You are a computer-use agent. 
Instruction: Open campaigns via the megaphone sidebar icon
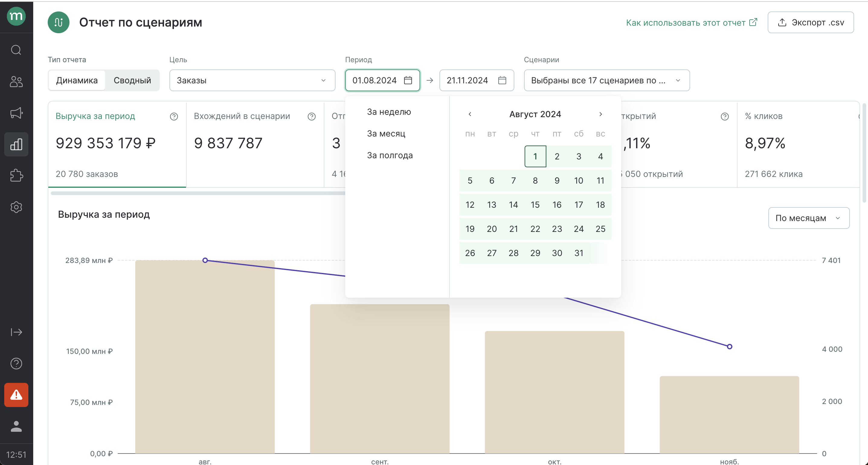point(16,113)
